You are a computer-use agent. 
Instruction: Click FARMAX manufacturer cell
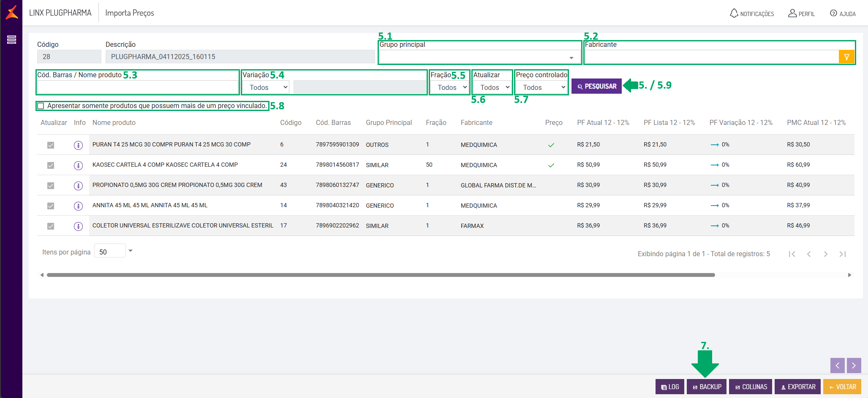pos(472,226)
